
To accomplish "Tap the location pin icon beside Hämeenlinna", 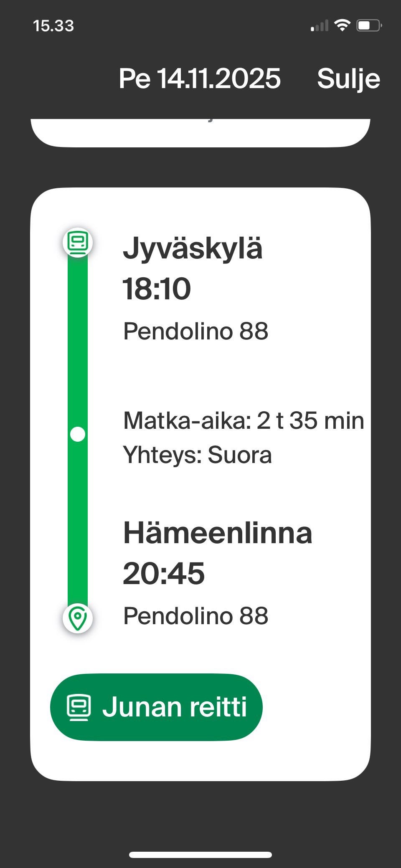I will point(78,618).
